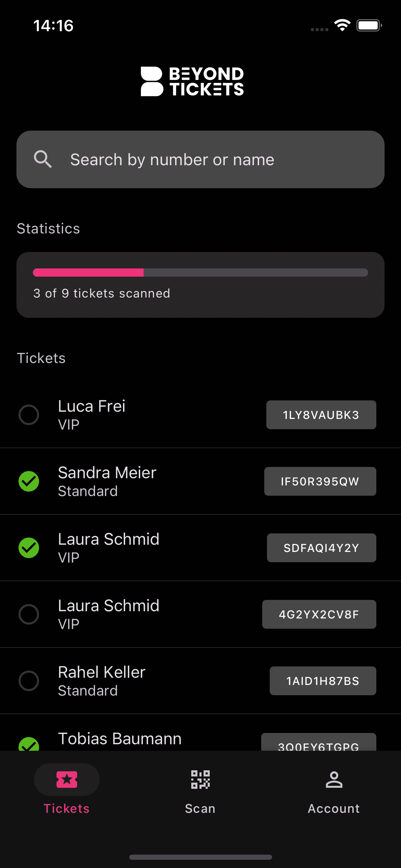Tap the battery status icon
Screen dimensions: 401x868
[369, 25]
